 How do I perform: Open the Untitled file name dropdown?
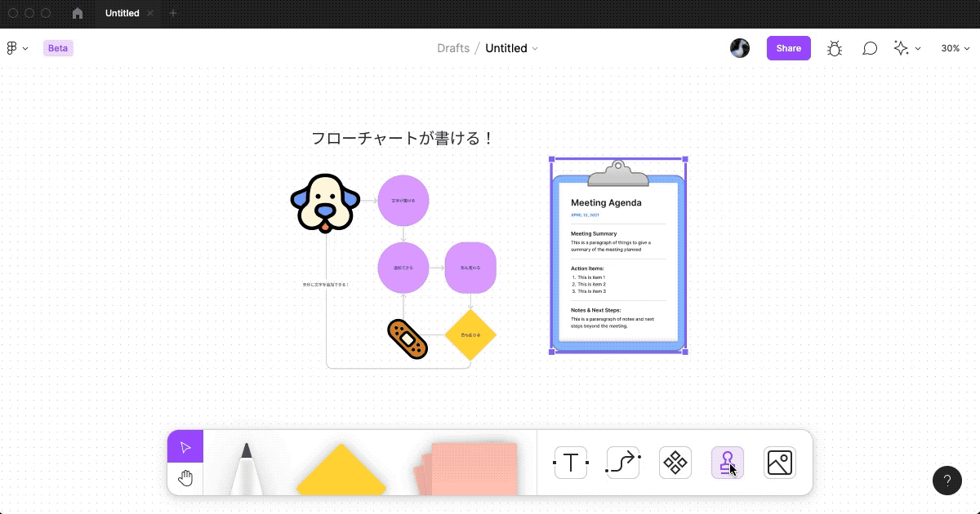tap(511, 48)
